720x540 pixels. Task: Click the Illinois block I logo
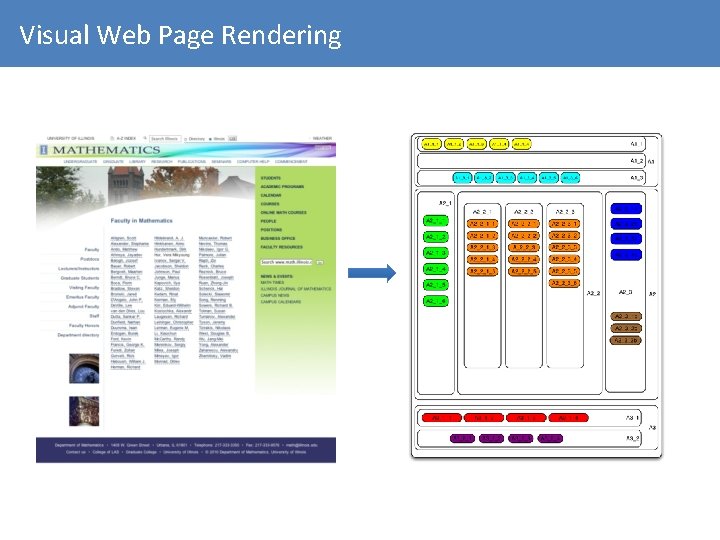point(44,150)
